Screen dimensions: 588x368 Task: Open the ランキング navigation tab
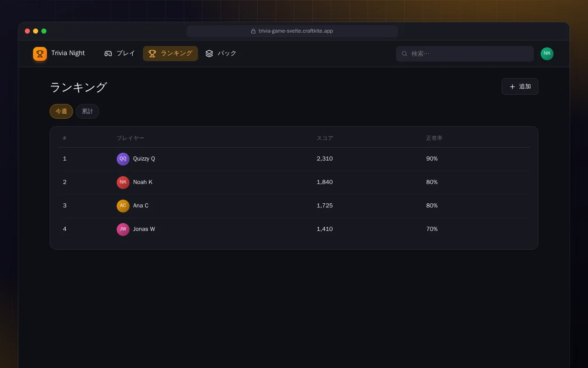(170, 53)
